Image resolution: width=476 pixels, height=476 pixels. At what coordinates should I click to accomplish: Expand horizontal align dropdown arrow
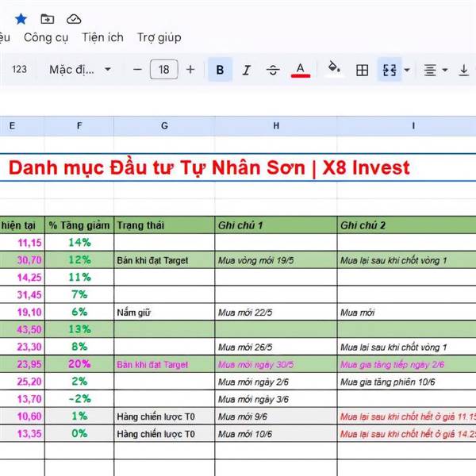tap(445, 70)
